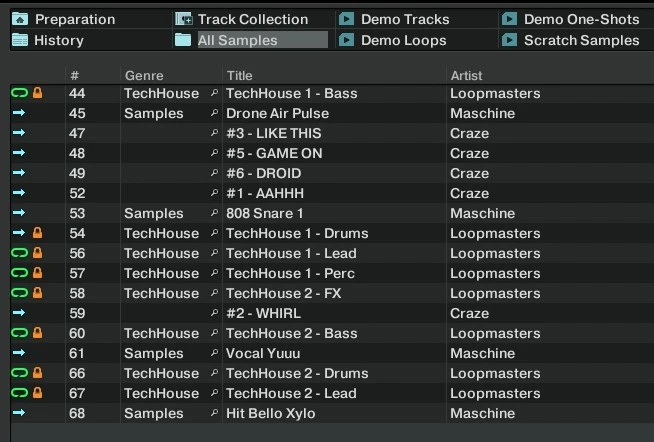Image resolution: width=654 pixels, height=442 pixels.
Task: Click the magnifier icon next to 808 Snare 1
Action: pyautogui.click(x=214, y=213)
